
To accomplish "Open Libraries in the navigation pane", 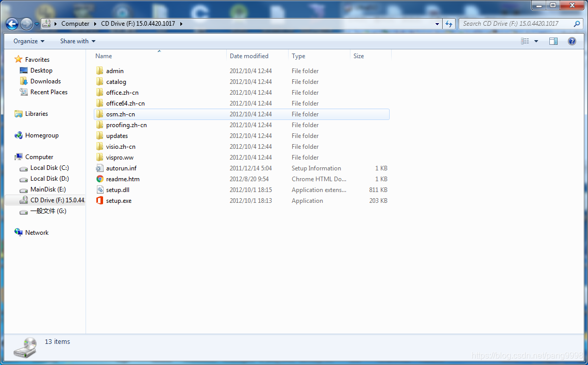I will (x=37, y=114).
